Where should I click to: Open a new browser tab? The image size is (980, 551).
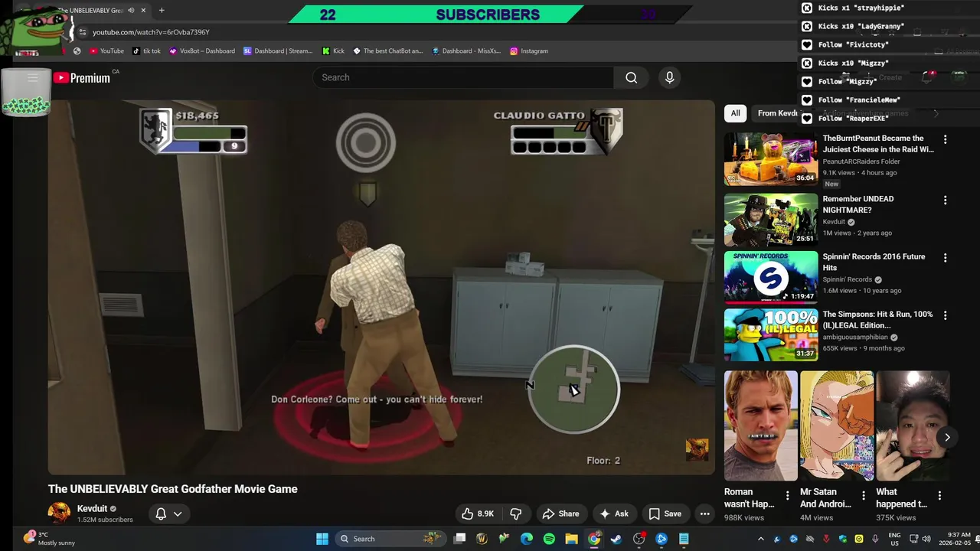[x=162, y=11]
